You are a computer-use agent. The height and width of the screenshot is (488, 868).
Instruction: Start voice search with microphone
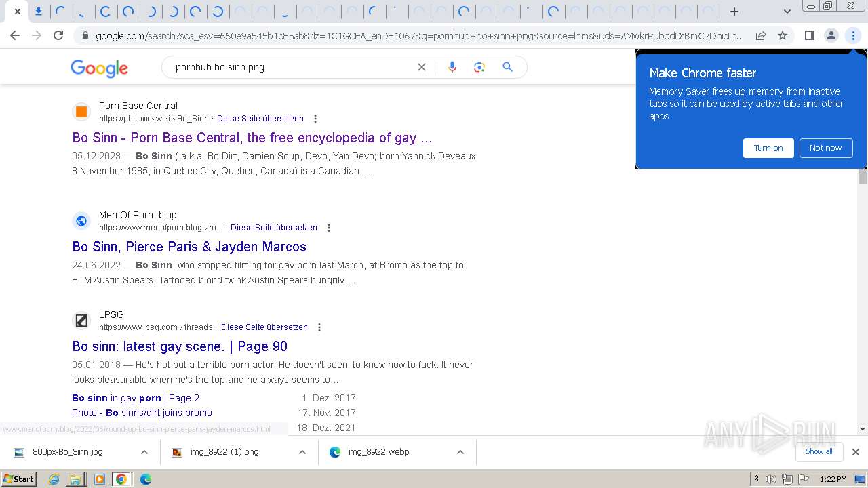[452, 67]
